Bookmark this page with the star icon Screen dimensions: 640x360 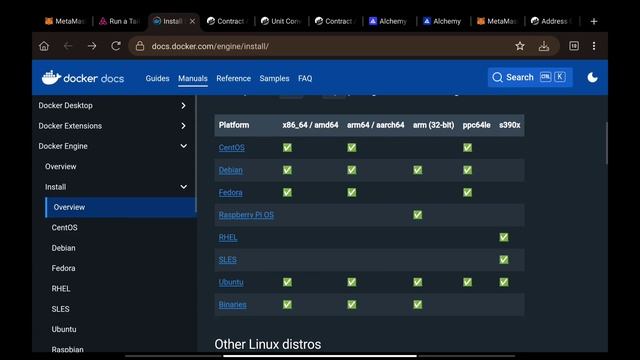(520, 46)
